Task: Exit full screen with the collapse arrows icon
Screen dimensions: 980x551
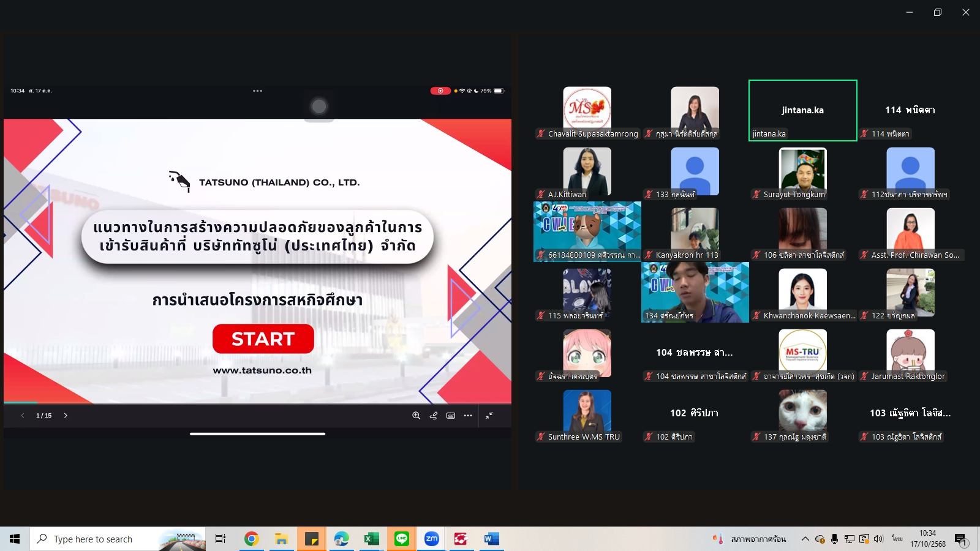Action: (489, 416)
